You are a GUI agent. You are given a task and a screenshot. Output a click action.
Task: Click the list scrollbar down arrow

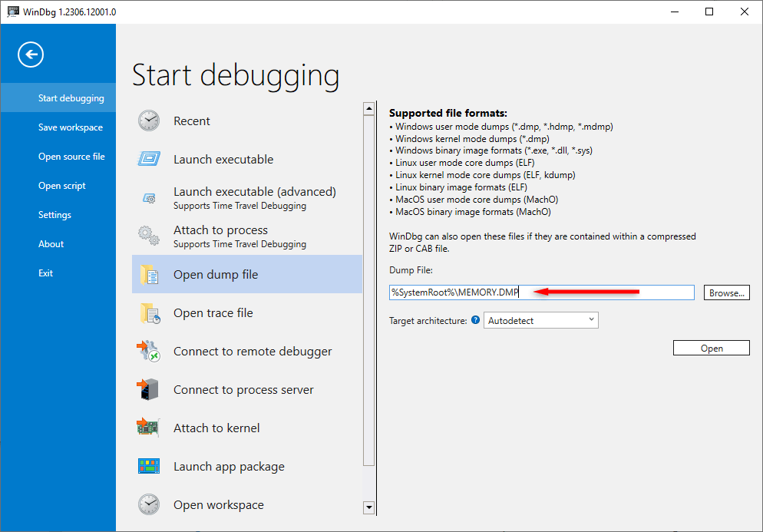pyautogui.click(x=369, y=507)
